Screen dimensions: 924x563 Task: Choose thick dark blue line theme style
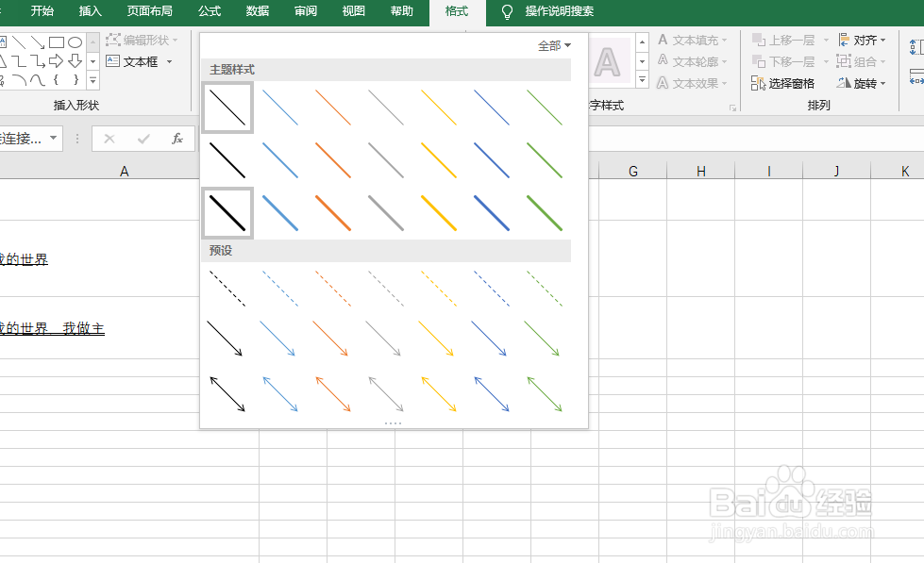pyautogui.click(x=492, y=213)
